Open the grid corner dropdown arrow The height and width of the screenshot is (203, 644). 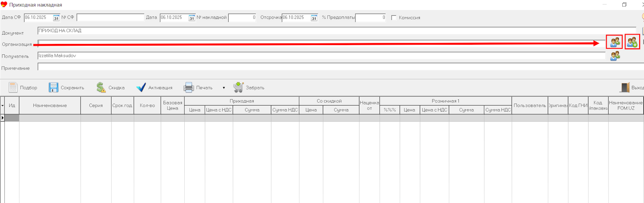(2, 106)
